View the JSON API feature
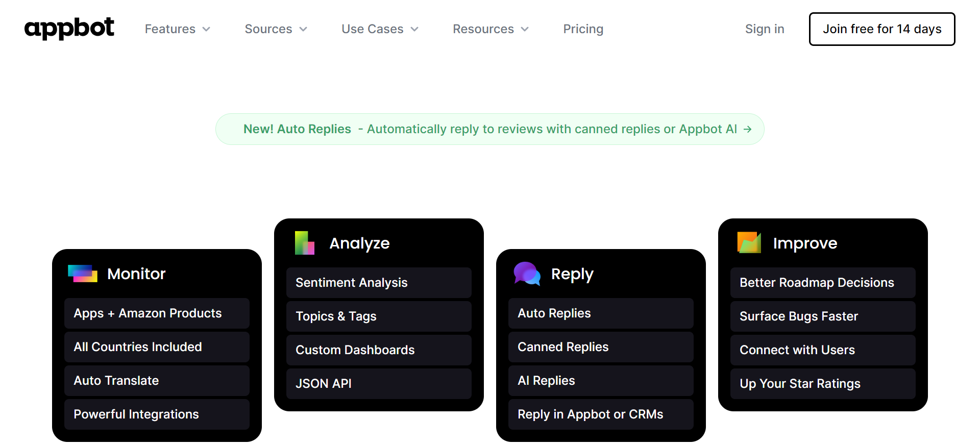980x445 pixels. pos(379,384)
